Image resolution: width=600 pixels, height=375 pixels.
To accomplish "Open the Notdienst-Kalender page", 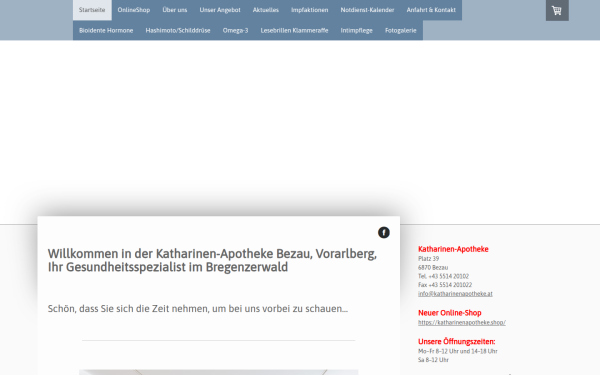I will tap(367, 10).
